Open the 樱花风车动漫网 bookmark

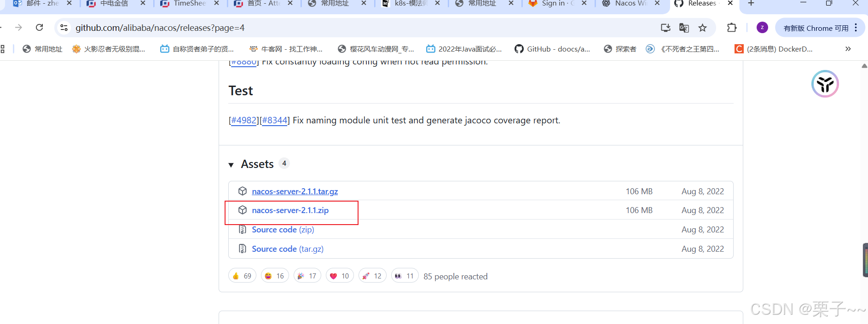pos(376,49)
